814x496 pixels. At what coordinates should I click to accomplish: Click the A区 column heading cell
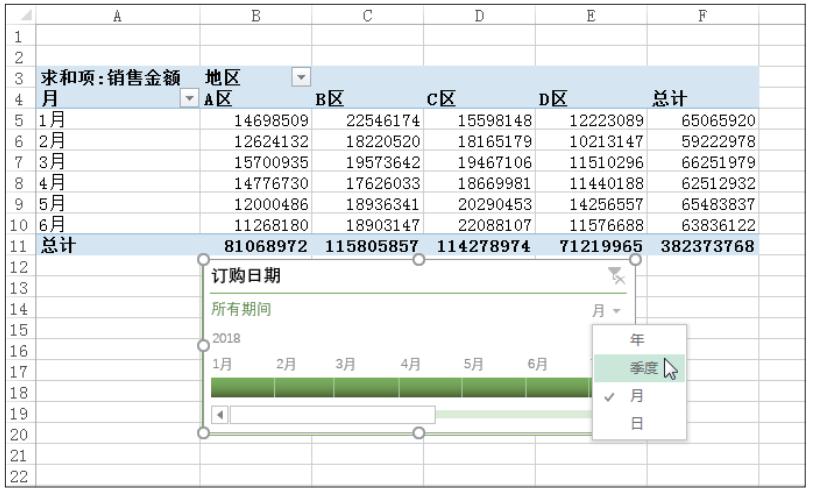[x=256, y=98]
